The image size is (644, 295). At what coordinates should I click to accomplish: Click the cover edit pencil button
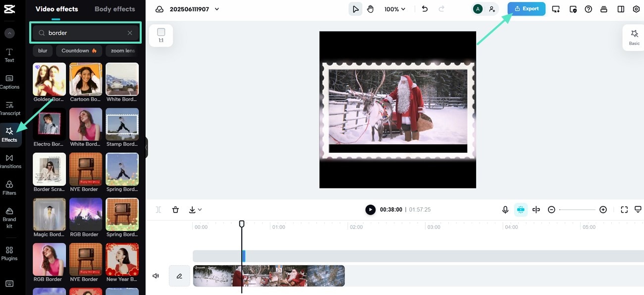click(x=179, y=276)
